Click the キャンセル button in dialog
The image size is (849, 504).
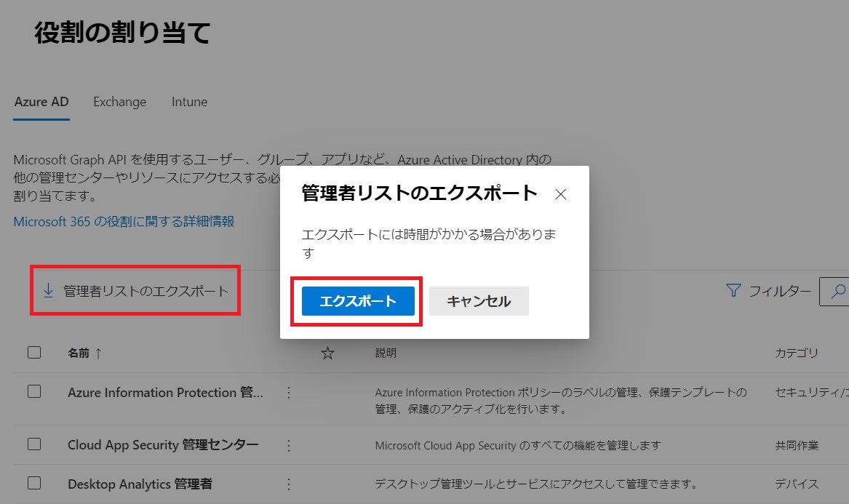479,301
